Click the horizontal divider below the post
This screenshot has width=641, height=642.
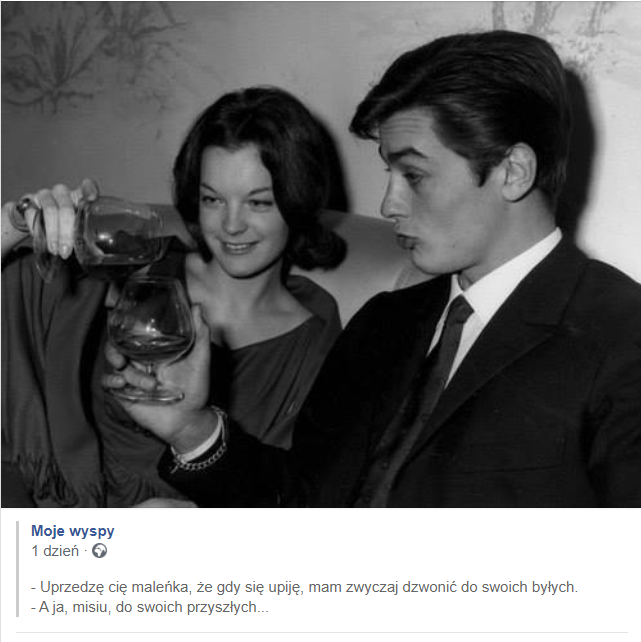[x=321, y=633]
